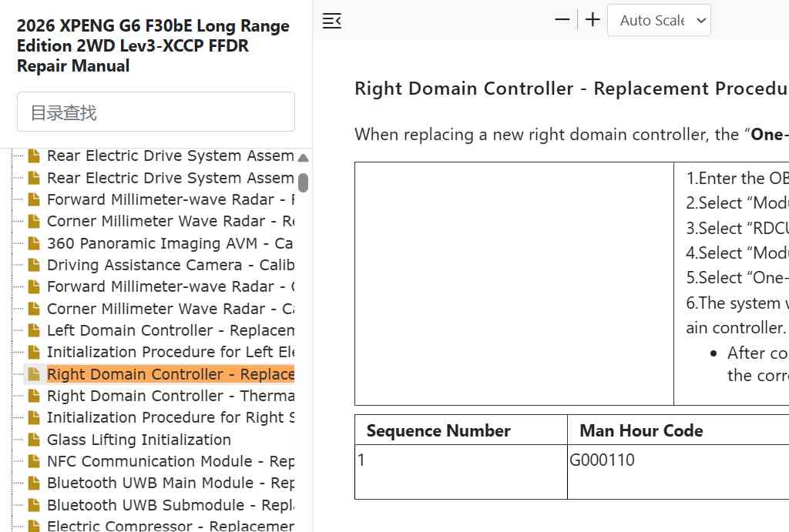Click the catalog tree scrollbar thumb
Viewport: 789px width, 532px height.
pos(303,182)
